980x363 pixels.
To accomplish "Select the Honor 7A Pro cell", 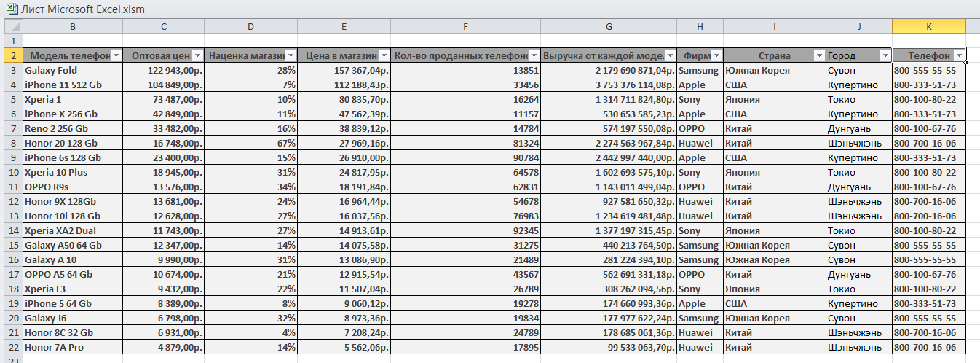I will (x=73, y=347).
